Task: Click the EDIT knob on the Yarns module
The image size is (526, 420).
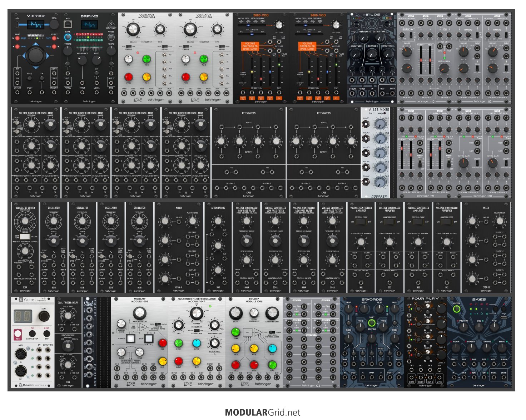Action: [44, 316]
